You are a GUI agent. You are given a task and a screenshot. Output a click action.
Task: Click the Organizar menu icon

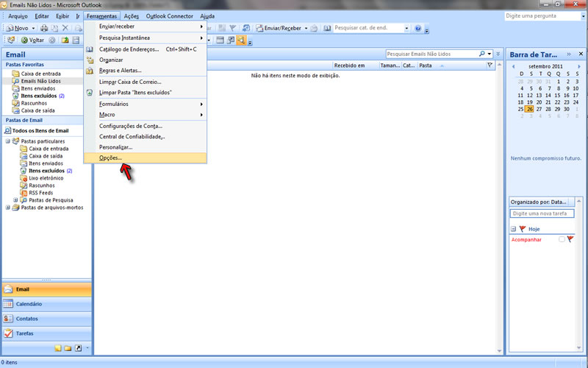pos(90,60)
